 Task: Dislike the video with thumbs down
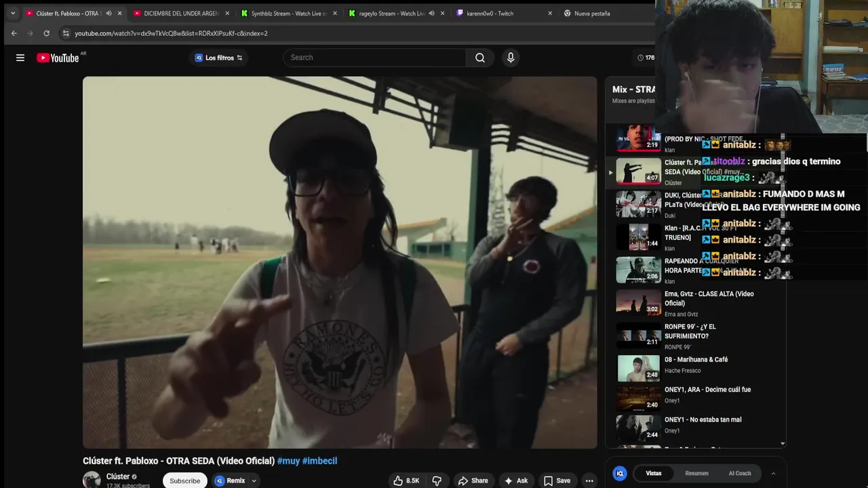pyautogui.click(x=437, y=481)
